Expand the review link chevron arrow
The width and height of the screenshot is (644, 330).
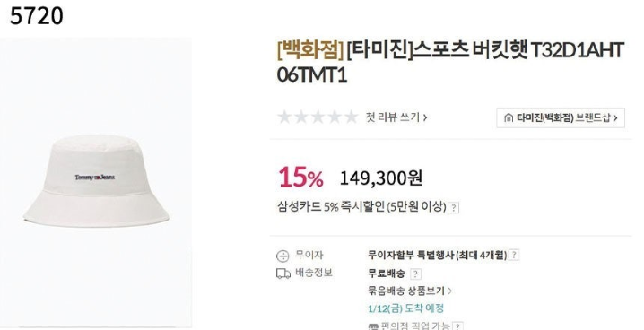pos(425,117)
